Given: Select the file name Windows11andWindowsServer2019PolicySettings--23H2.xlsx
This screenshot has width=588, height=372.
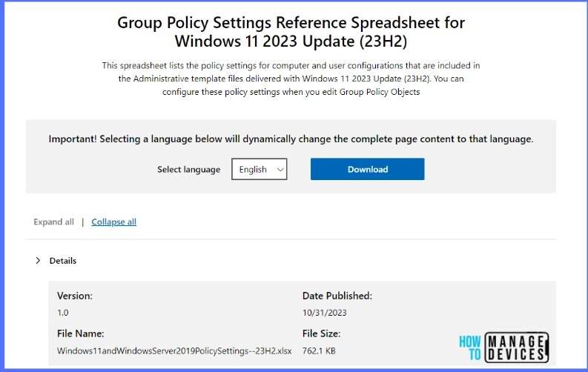Looking at the screenshot, I should coord(174,351).
